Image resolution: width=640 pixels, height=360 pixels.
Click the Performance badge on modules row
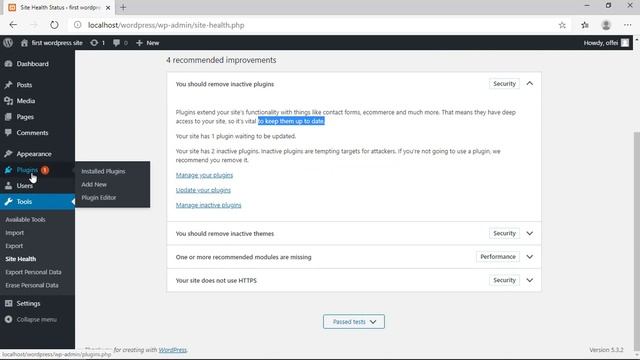[498, 256]
